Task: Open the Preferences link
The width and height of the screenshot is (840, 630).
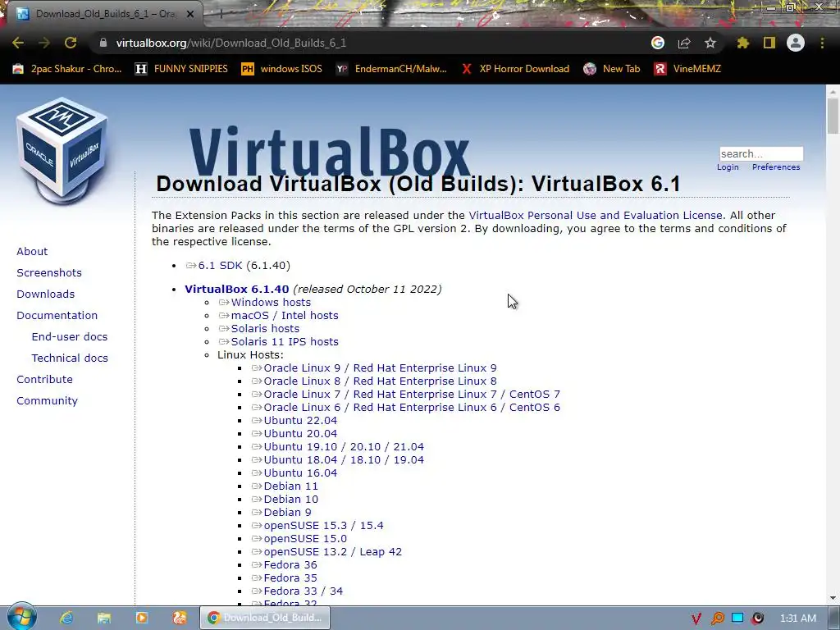Action: pyautogui.click(x=776, y=167)
